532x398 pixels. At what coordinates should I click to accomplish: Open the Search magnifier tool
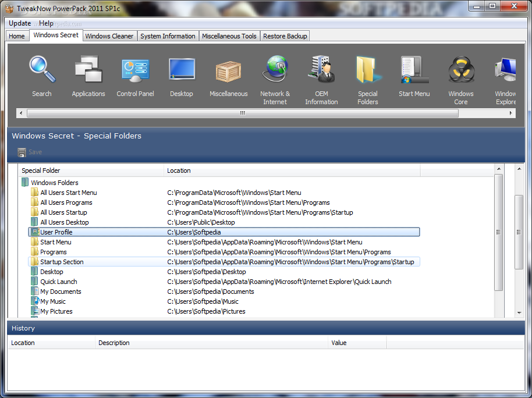[42, 70]
